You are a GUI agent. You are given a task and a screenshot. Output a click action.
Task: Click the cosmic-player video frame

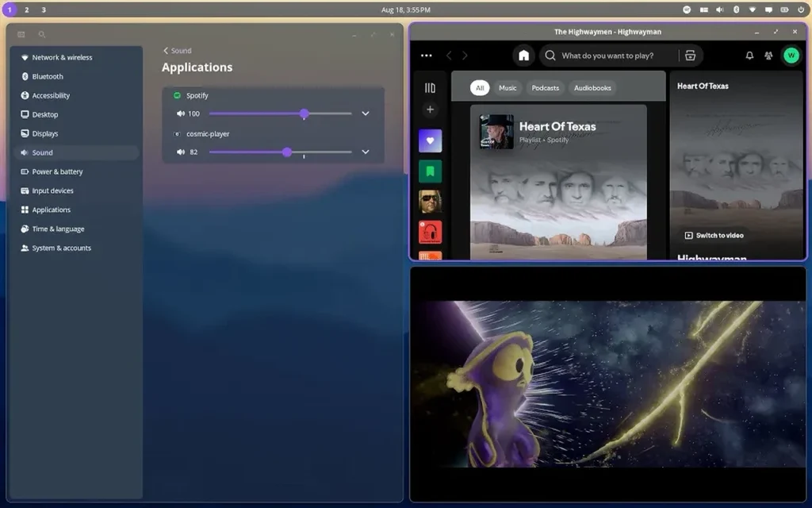[x=608, y=384]
